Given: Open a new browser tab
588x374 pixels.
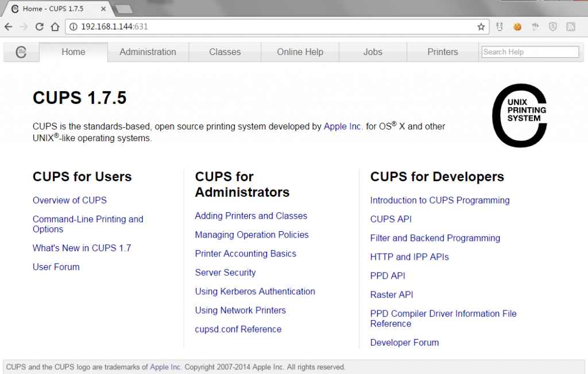Looking at the screenshot, I should (124, 9).
